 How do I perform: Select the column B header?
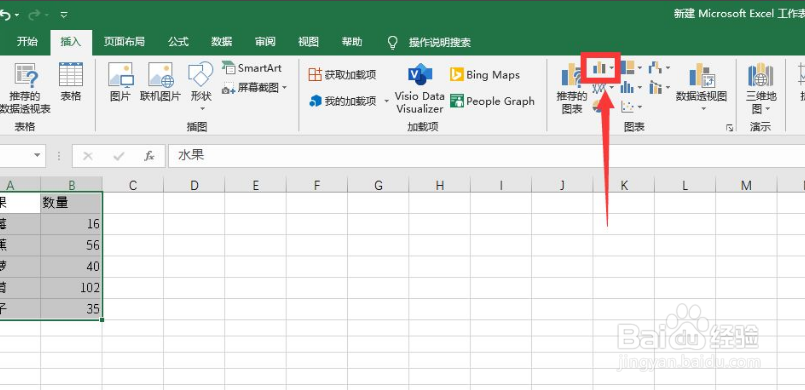pyautogui.click(x=71, y=185)
